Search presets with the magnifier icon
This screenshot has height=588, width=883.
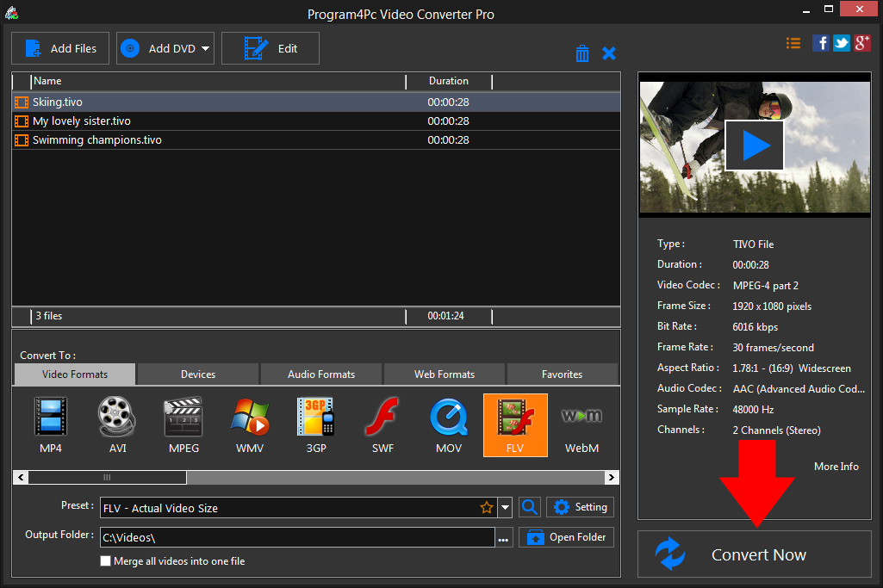point(529,507)
